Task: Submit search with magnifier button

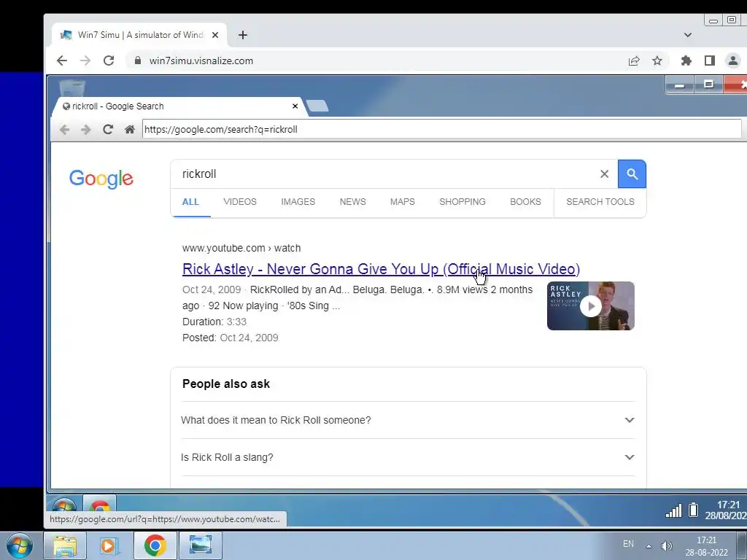Action: click(632, 174)
